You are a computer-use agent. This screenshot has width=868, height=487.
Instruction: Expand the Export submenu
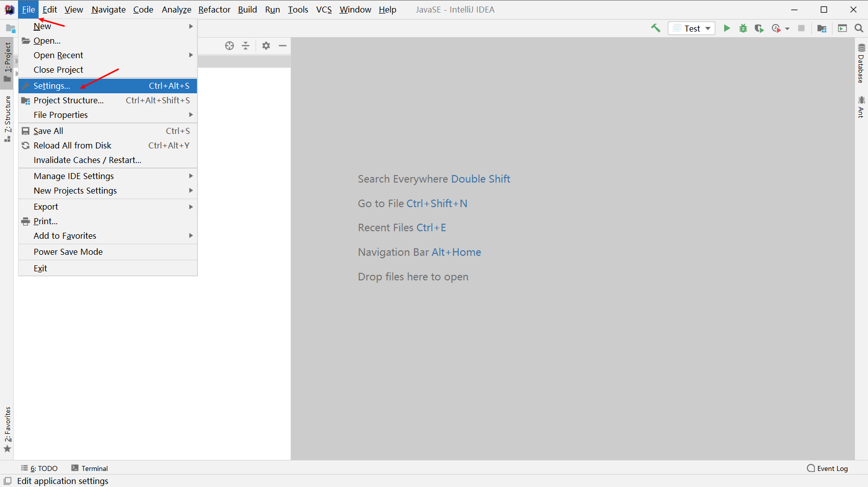108,207
